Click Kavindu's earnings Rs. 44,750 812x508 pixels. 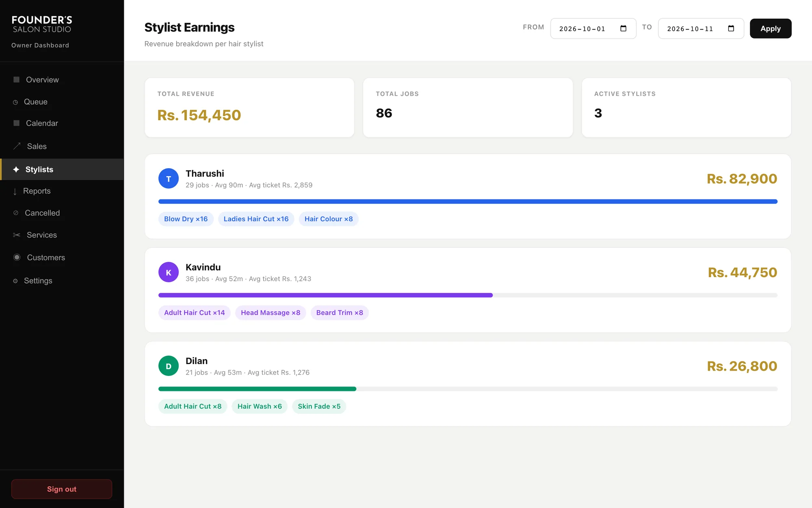(x=742, y=272)
